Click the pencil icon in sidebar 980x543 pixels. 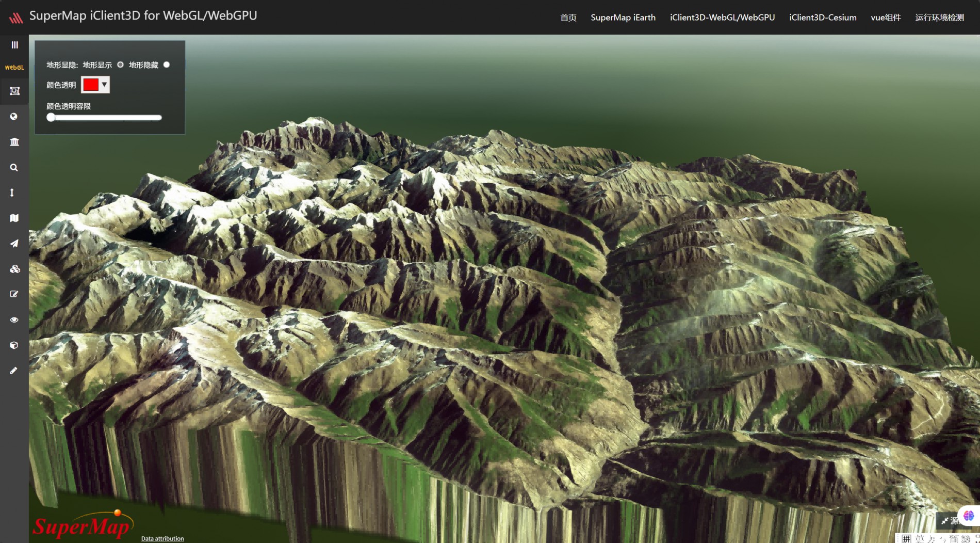[x=14, y=371]
